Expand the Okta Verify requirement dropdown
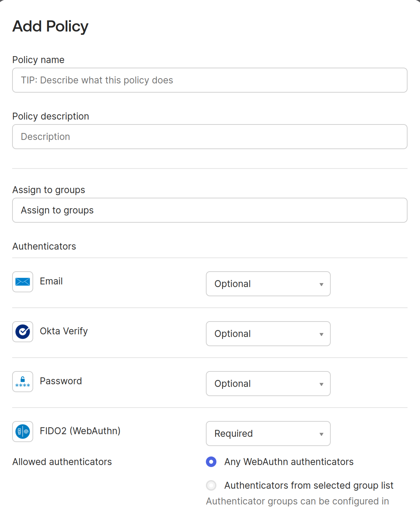The width and height of the screenshot is (420, 512). (268, 334)
